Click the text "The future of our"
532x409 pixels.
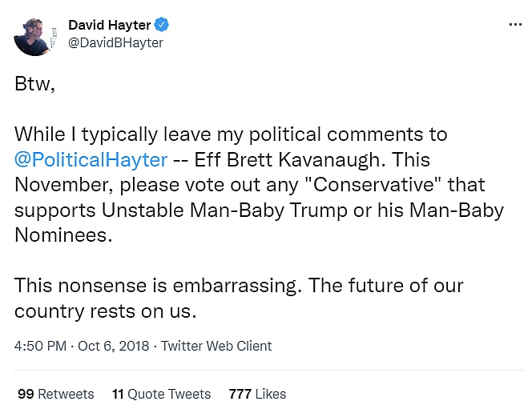pos(383,287)
